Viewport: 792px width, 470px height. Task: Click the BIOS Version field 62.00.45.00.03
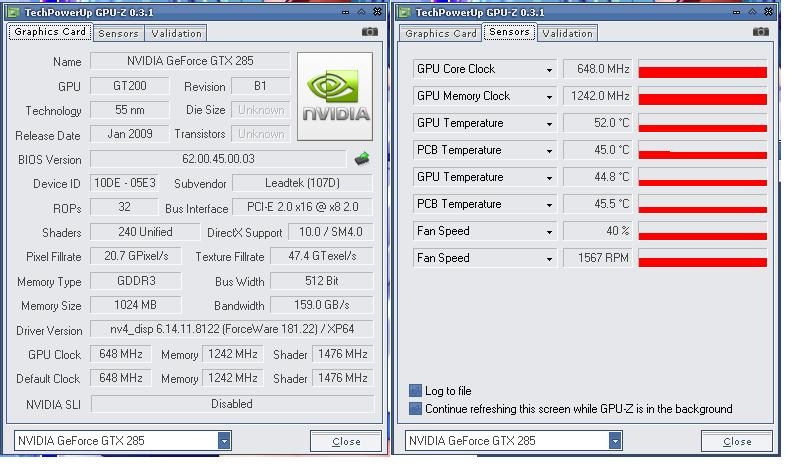(x=218, y=159)
